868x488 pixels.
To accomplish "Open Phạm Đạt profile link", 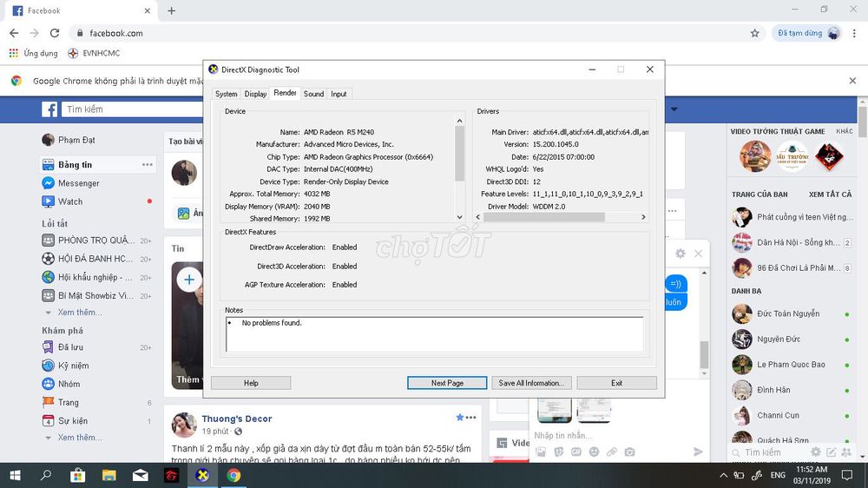I will (x=68, y=140).
